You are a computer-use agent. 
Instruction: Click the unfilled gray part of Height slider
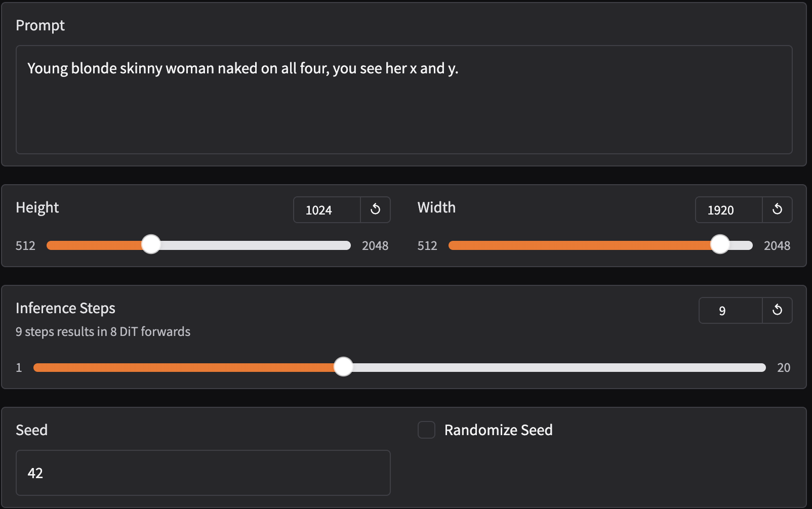[253, 245]
